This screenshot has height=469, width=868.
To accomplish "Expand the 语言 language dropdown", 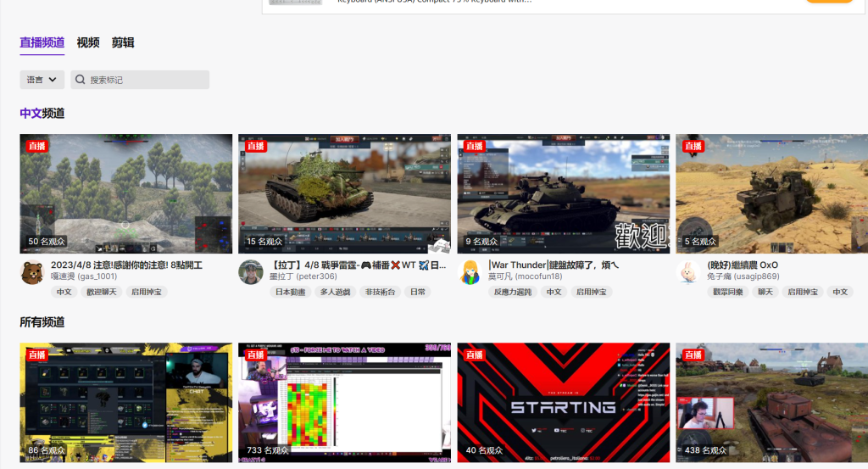I will click(42, 80).
